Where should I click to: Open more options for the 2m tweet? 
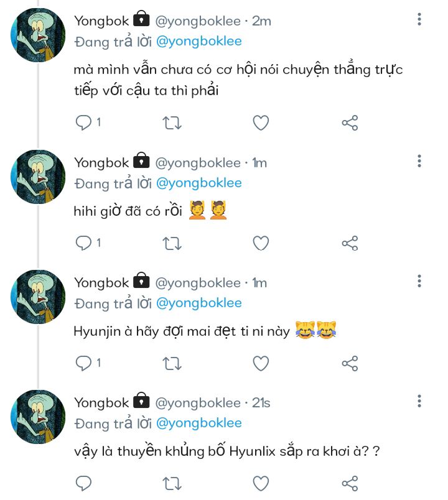419,19
